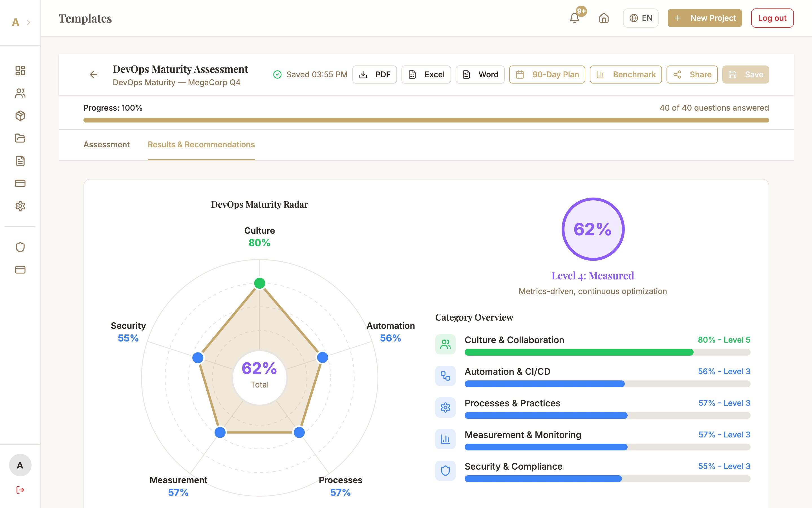Click the 62% Total radar center
The height and width of the screenshot is (508, 812).
(260, 378)
